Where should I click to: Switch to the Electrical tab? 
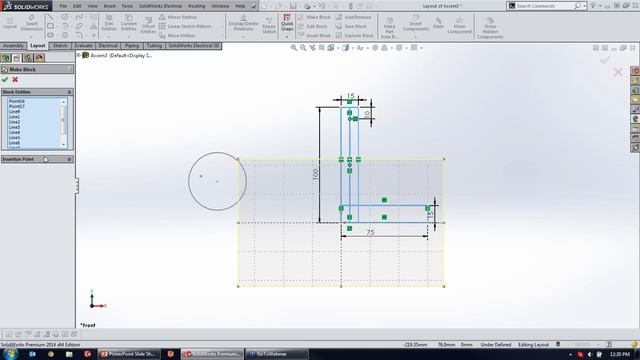tap(108, 46)
